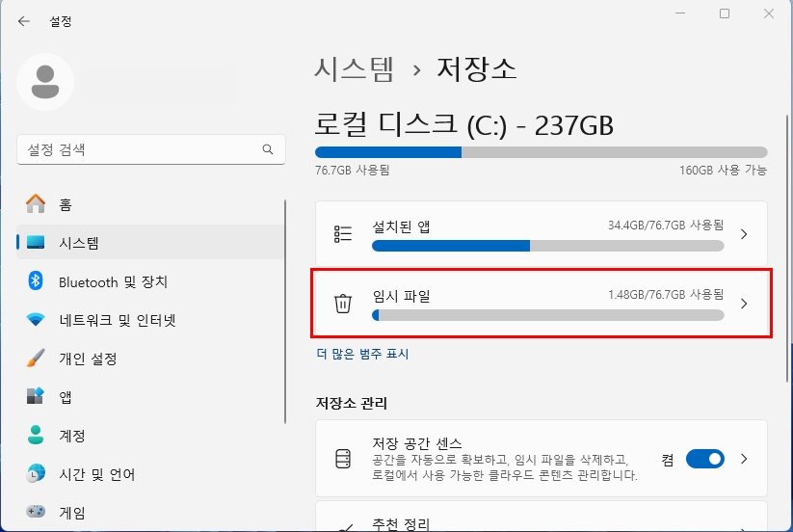Click the 임시 파일 trash can icon

coord(342,304)
